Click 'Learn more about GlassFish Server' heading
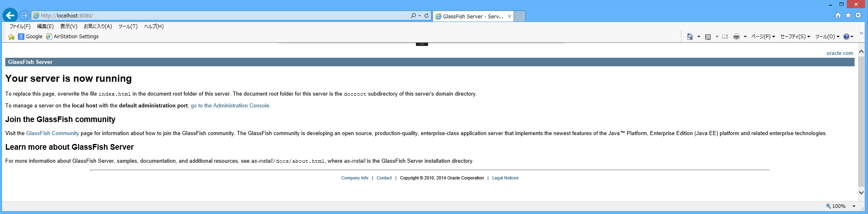Viewport: 868px width, 214px height. (x=69, y=147)
